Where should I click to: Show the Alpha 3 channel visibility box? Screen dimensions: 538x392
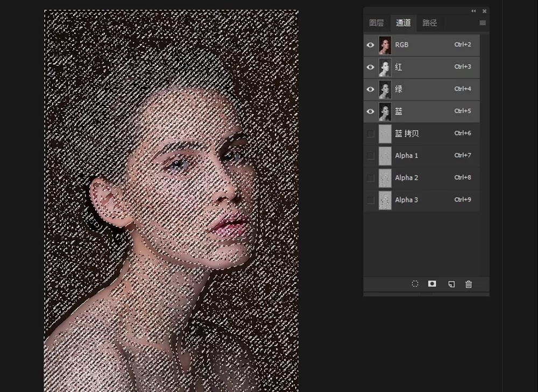click(370, 200)
